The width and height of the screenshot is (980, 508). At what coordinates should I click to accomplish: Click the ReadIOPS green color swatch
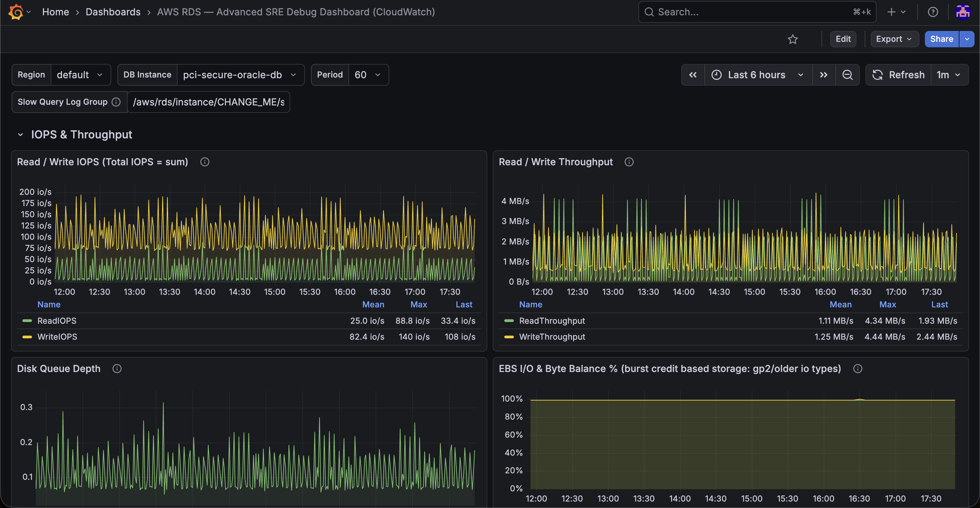(x=27, y=321)
